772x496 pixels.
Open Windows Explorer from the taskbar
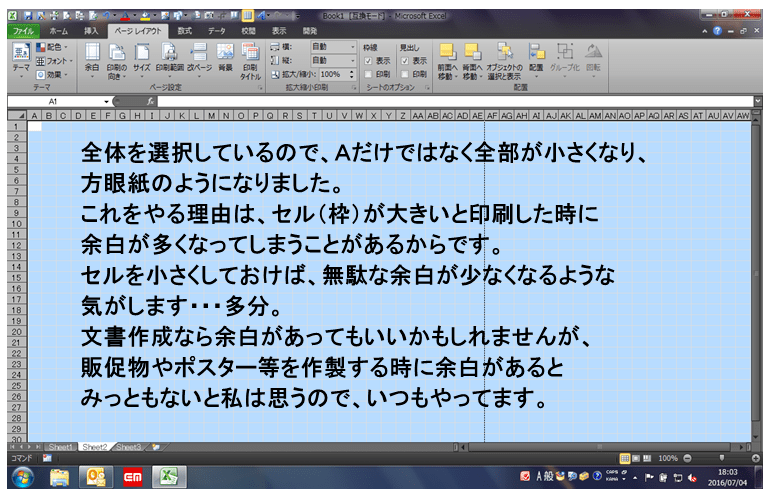pyautogui.click(x=59, y=477)
